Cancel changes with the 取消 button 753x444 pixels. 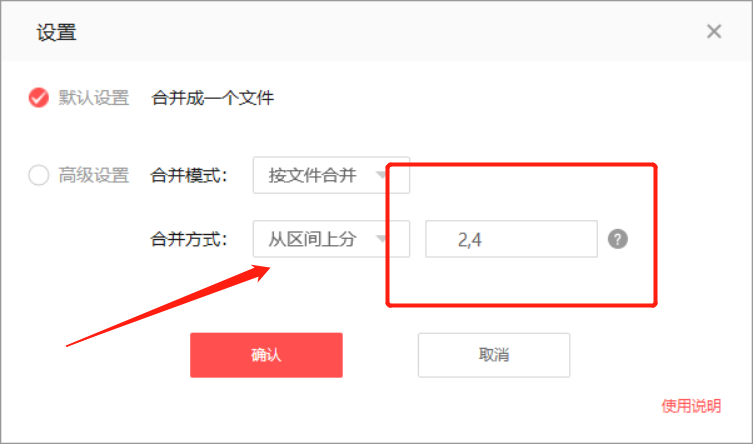point(494,355)
